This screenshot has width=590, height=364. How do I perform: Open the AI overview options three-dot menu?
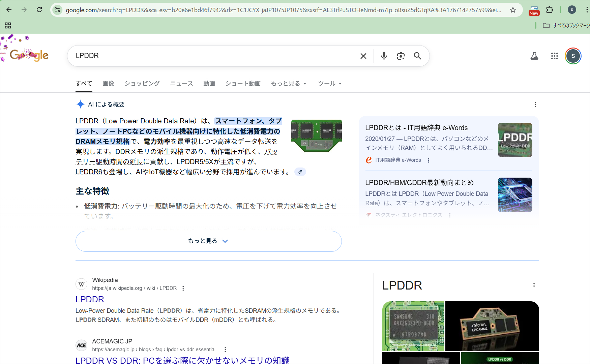(535, 105)
